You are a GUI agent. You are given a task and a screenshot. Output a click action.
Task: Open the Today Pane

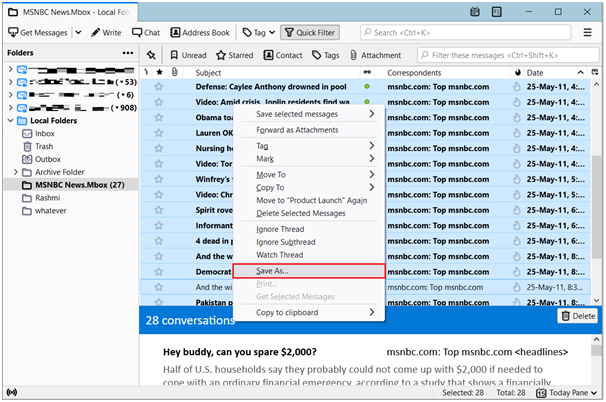(x=567, y=393)
